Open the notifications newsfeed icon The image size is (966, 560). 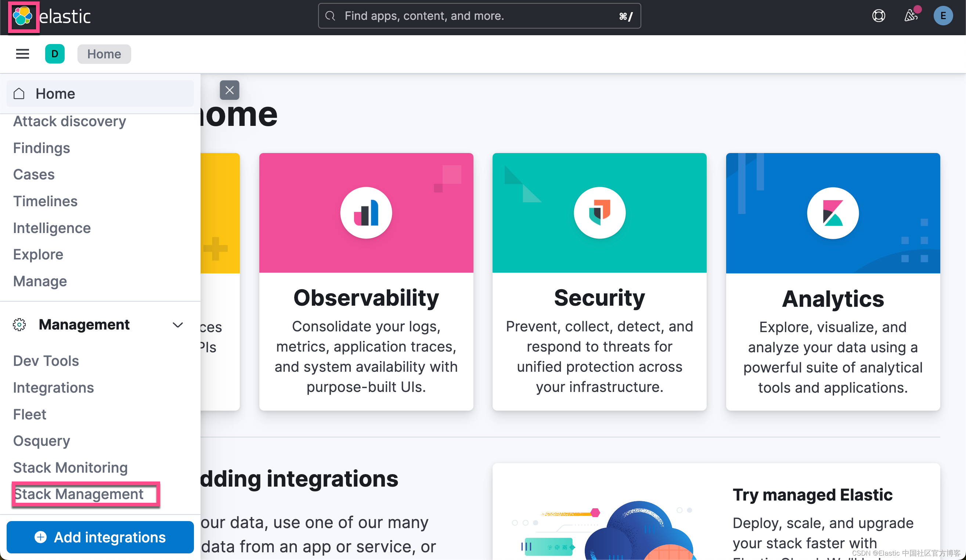(911, 16)
